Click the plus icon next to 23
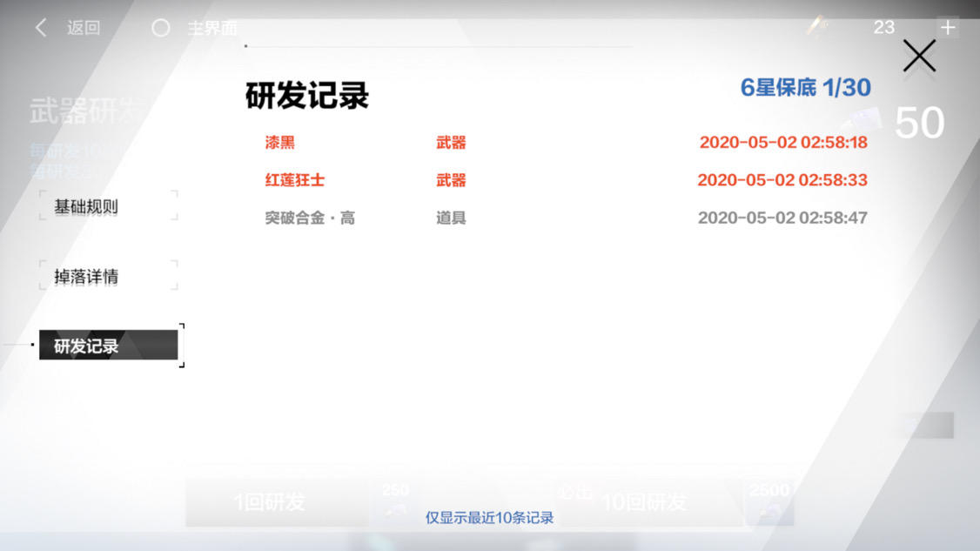980x551 pixels. pos(948,27)
